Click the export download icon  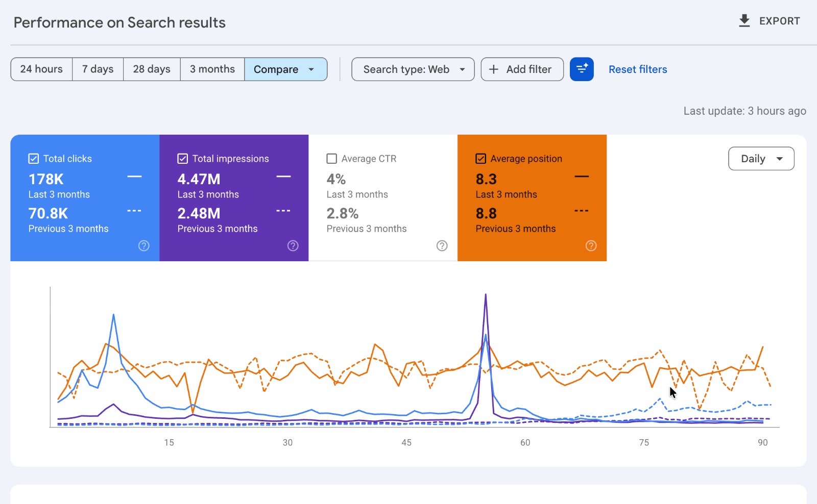pos(744,21)
